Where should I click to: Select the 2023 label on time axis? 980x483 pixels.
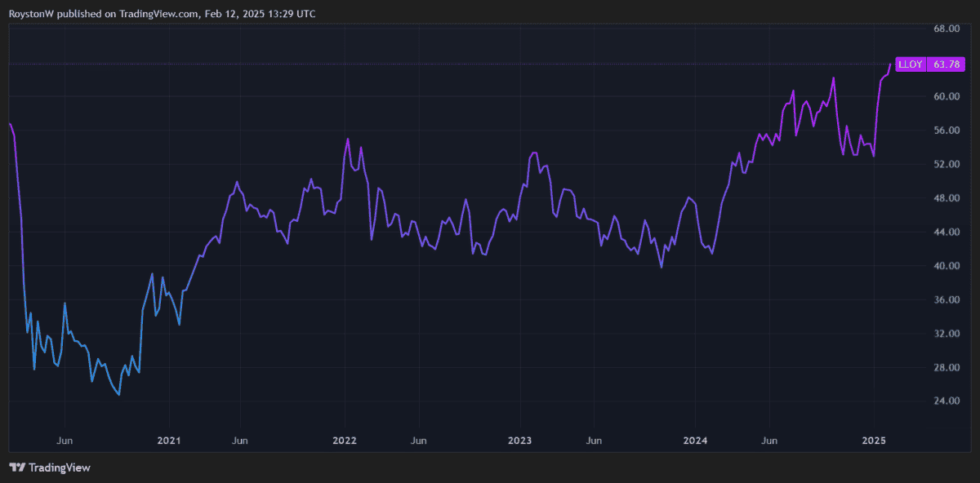(519, 441)
